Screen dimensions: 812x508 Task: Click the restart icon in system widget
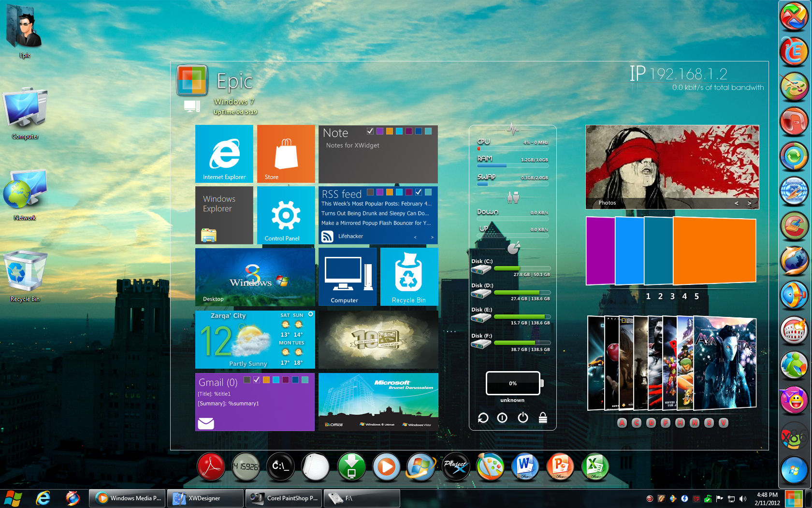483,418
